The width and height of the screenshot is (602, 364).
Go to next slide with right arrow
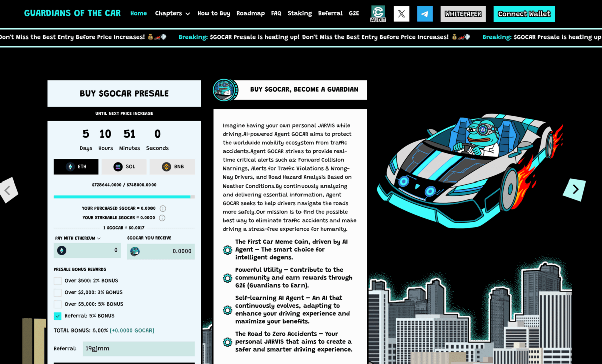tap(575, 190)
